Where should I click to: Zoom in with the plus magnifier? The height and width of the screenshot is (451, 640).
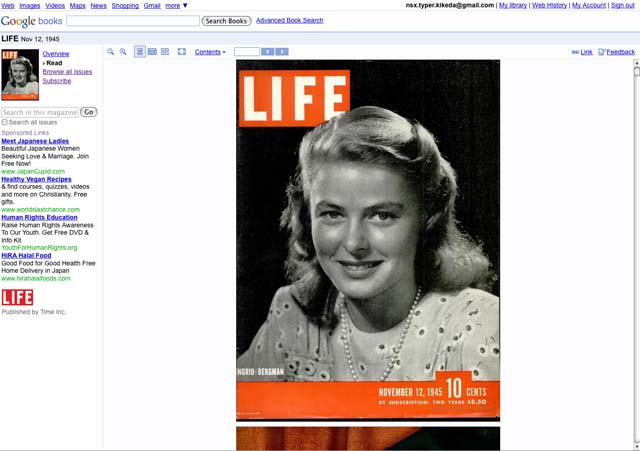coord(123,52)
